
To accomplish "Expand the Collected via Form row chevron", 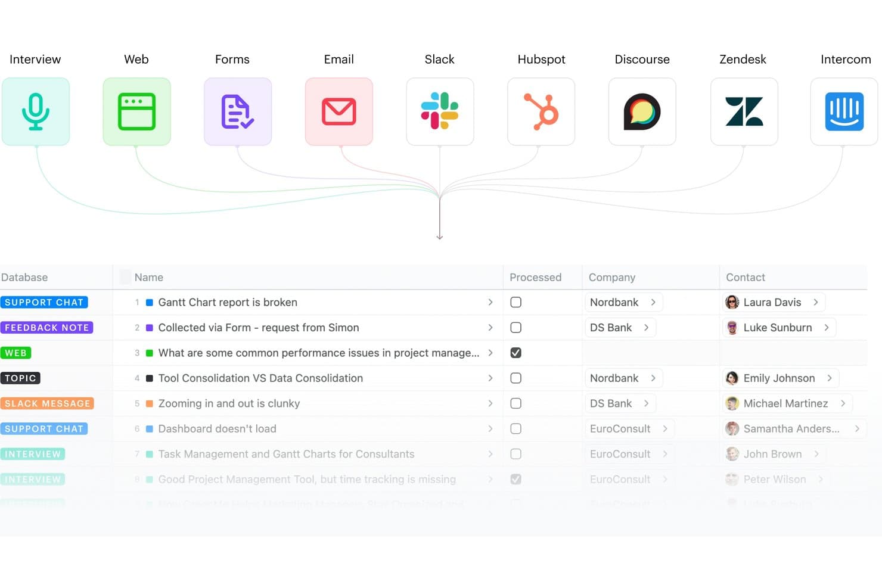I will tap(490, 328).
